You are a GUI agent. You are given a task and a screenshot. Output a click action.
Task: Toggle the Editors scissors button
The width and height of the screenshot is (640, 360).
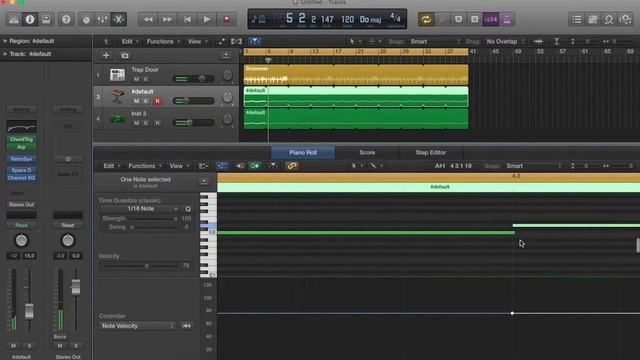118,19
